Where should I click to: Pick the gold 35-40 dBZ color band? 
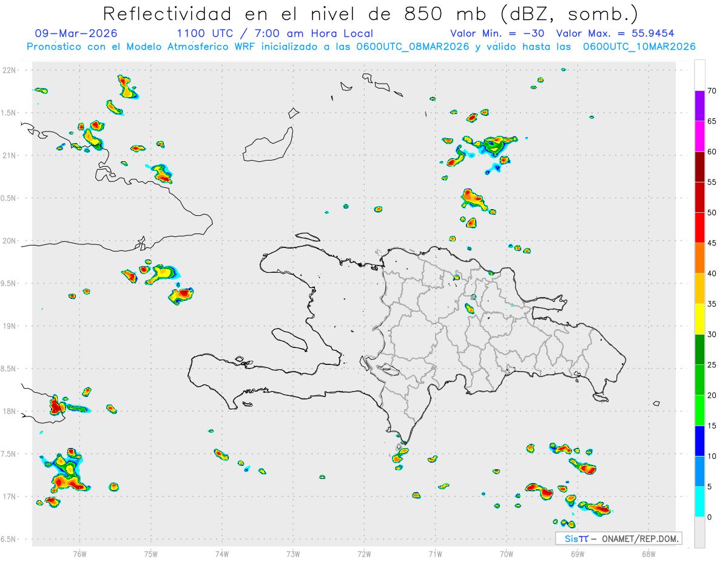699,289
